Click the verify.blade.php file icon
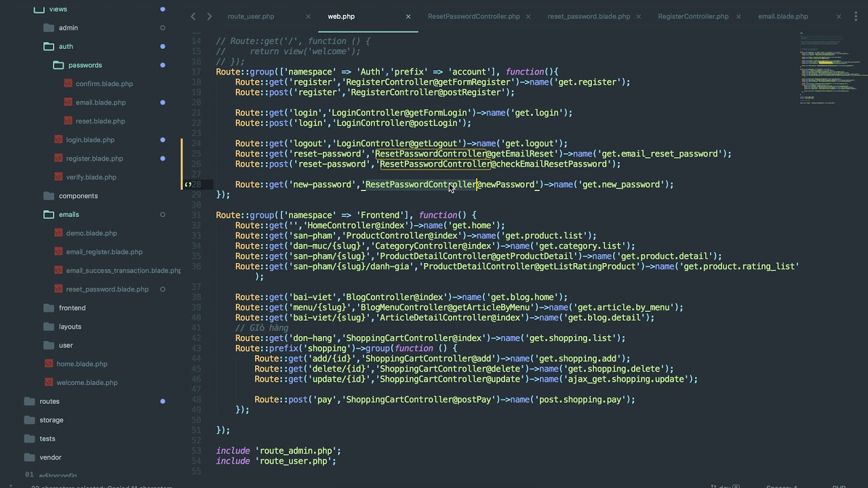868x488 pixels. coord(58,177)
